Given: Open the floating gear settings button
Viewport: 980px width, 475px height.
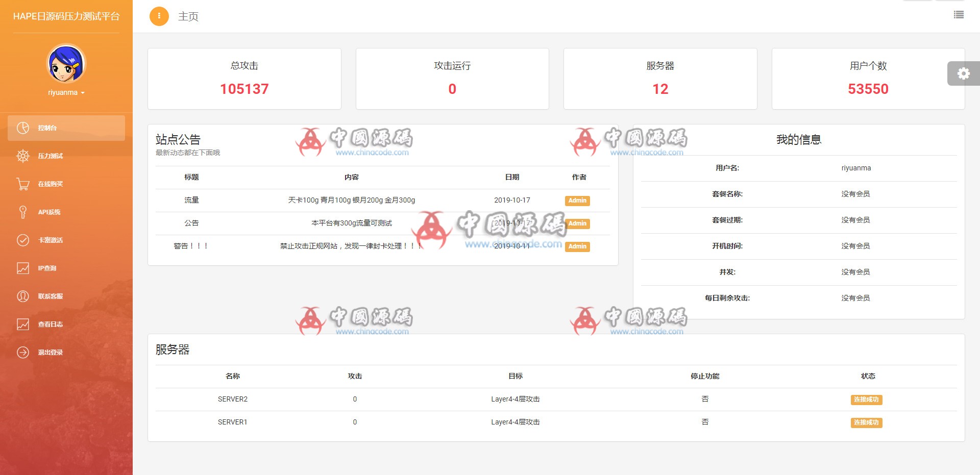Looking at the screenshot, I should (963, 73).
